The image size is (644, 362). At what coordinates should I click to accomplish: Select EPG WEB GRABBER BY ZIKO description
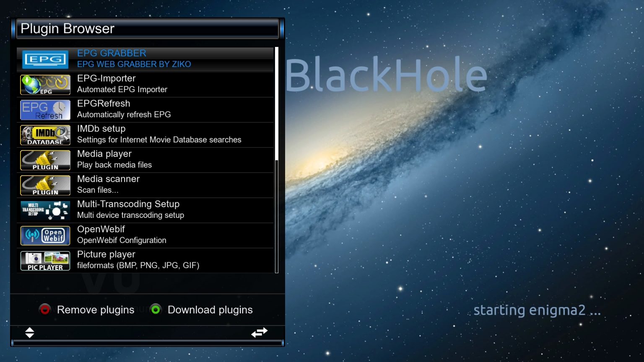[134, 64]
